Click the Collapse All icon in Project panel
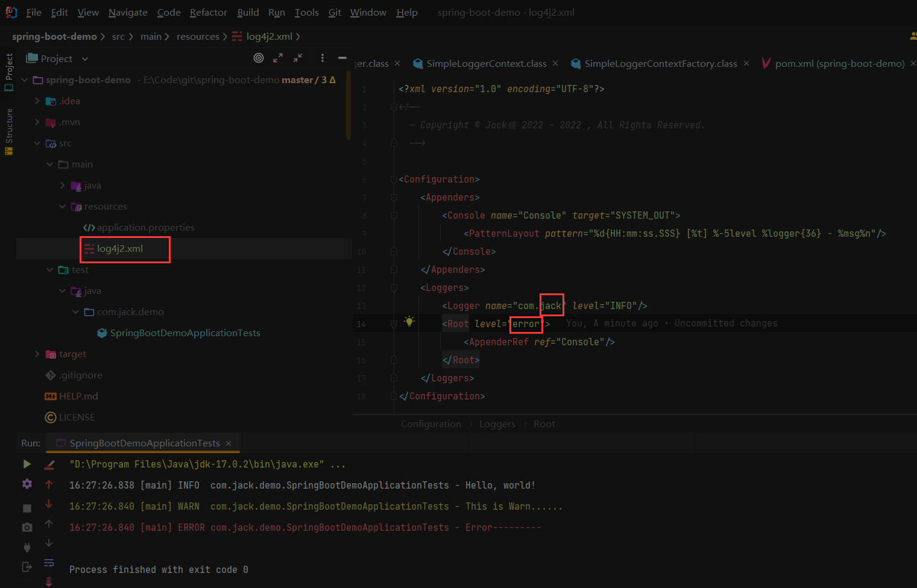917x588 pixels. pyautogui.click(x=298, y=58)
